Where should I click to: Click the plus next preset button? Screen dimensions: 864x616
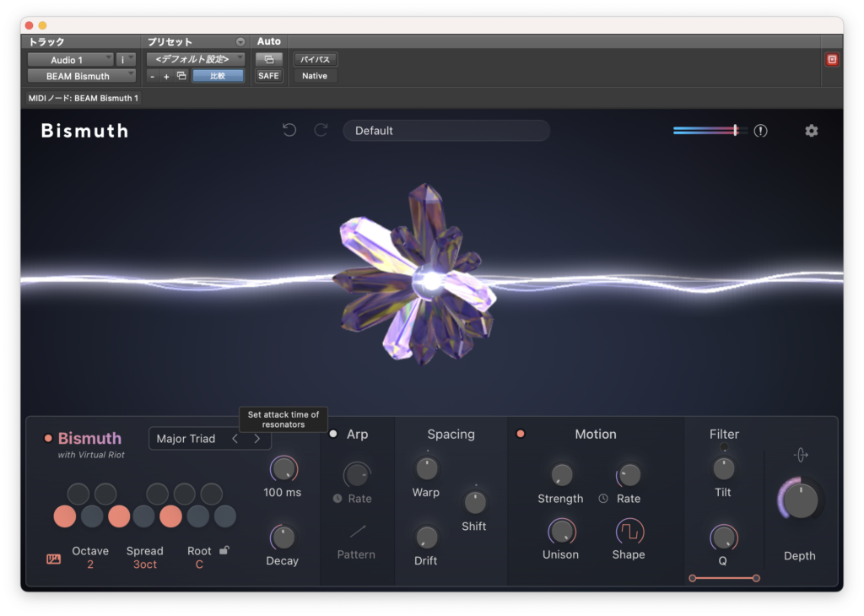pyautogui.click(x=166, y=77)
